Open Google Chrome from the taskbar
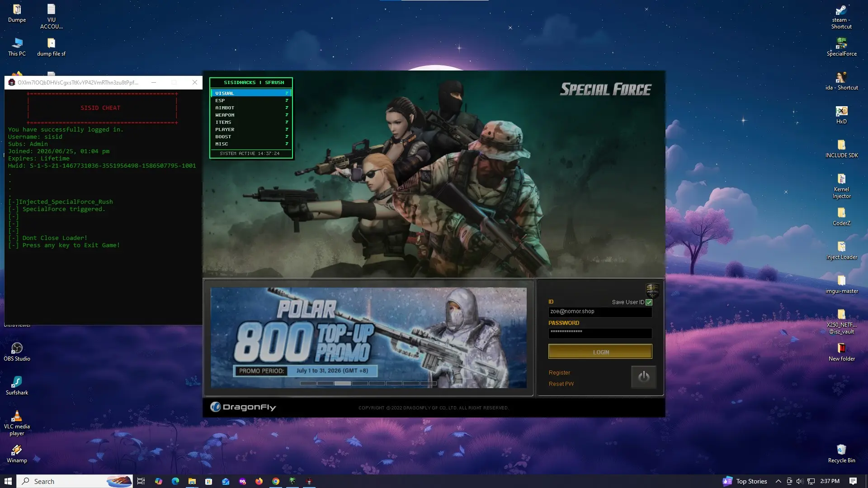Viewport: 868px width, 488px height. click(x=276, y=481)
